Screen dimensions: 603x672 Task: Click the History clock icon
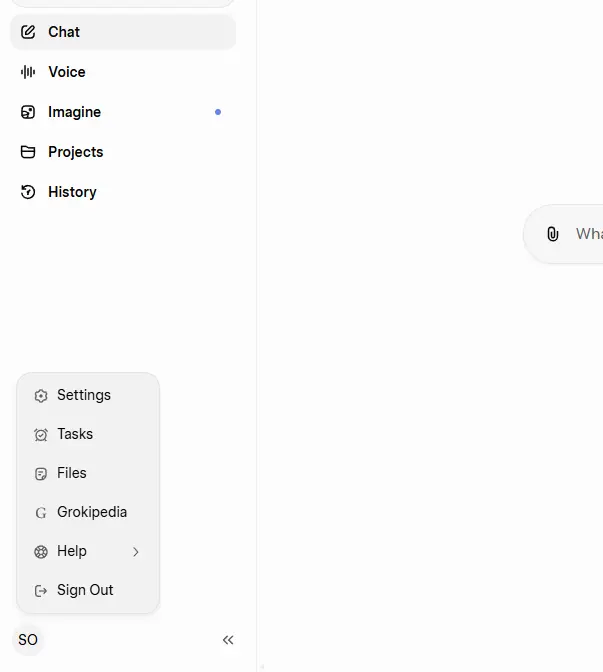pyautogui.click(x=28, y=192)
